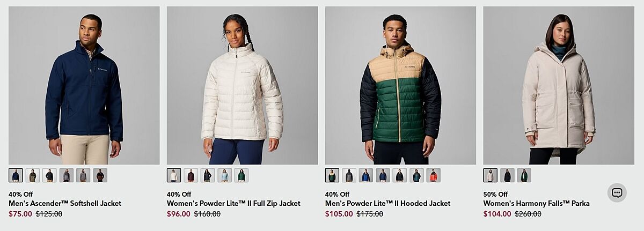Click the navy softshell jacket product photo
The image size is (644, 231).
(84, 85)
